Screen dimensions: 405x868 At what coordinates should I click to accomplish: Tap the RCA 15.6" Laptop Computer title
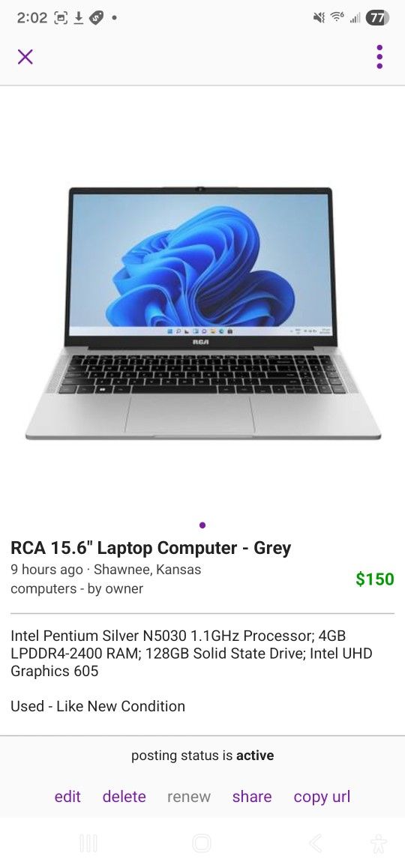[x=151, y=547]
